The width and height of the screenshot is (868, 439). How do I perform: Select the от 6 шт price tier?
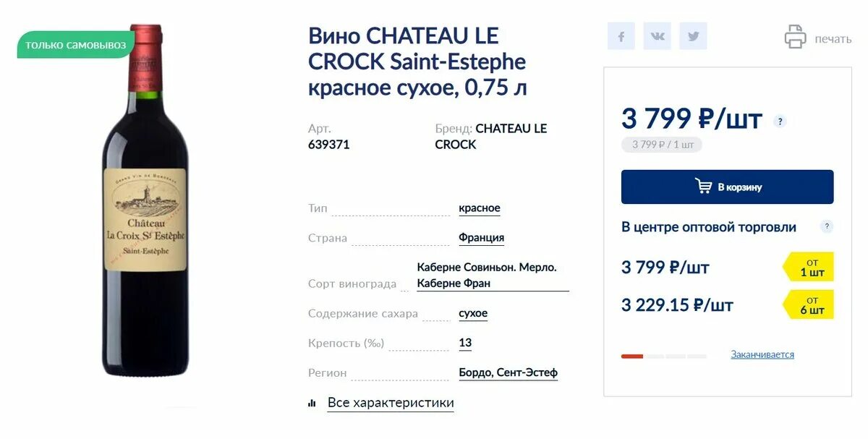point(809,304)
